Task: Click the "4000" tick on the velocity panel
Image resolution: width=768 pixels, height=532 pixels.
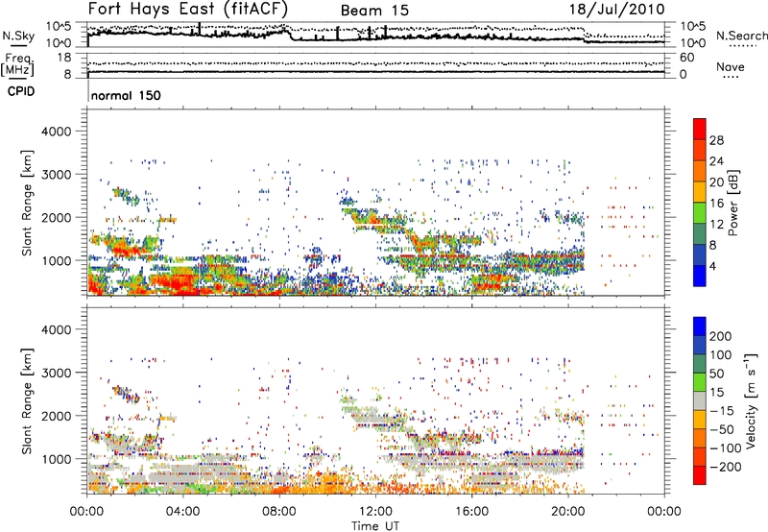Action: [x=57, y=329]
